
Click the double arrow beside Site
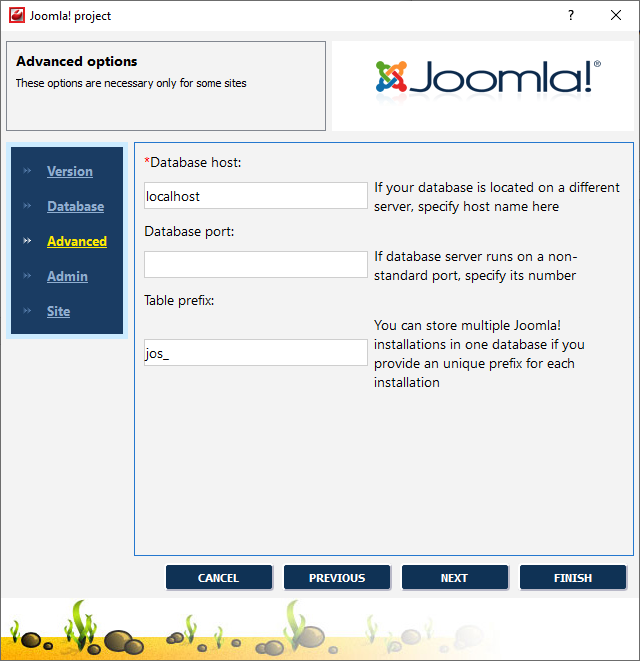[27, 311]
